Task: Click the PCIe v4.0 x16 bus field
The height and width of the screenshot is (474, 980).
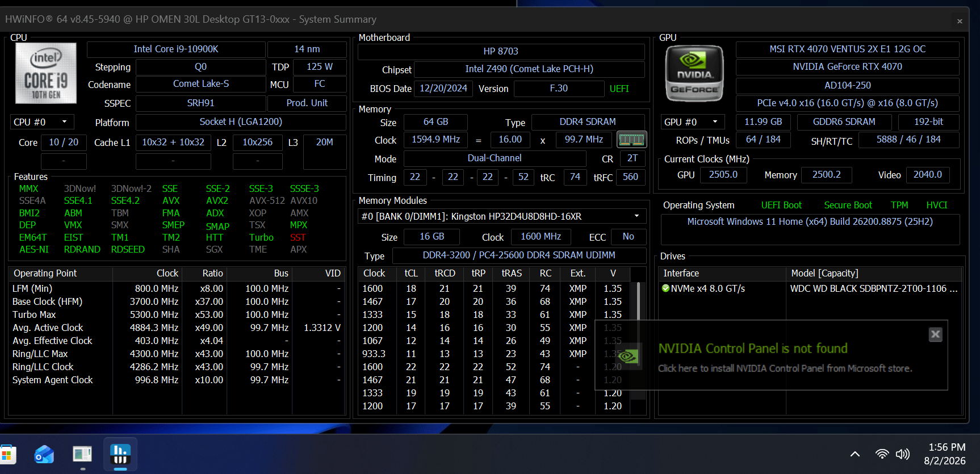Action: 847,103
